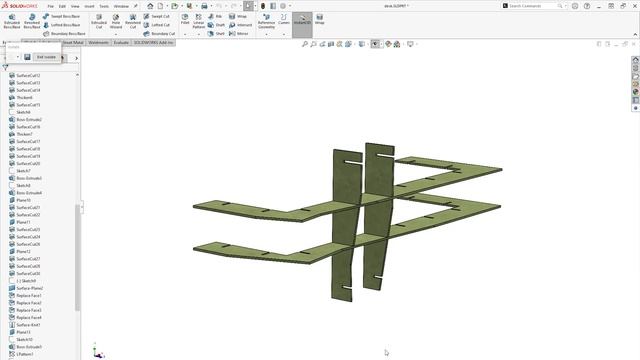
Task: Click the Print icon in title toolbar
Action: click(x=204, y=6)
